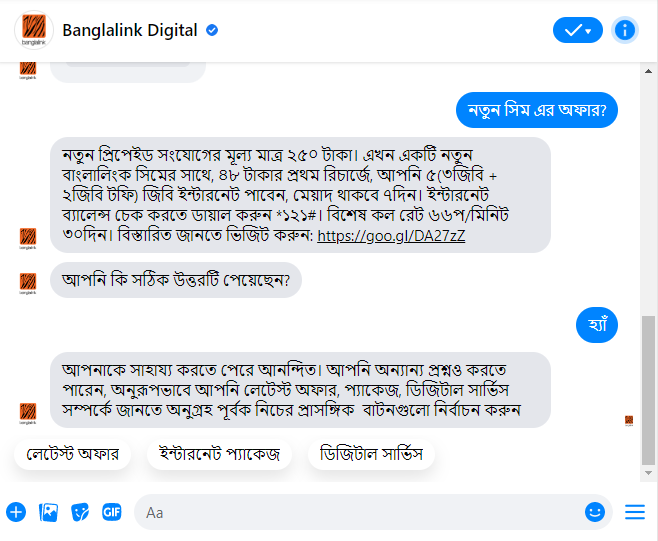658x541 pixels.
Task: Open the emoji picker smiley
Action: [x=595, y=512]
